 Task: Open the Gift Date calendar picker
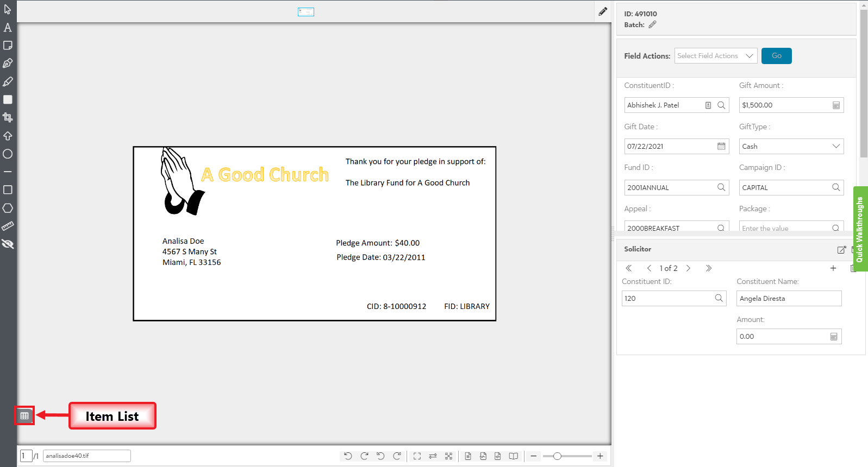[721, 146]
